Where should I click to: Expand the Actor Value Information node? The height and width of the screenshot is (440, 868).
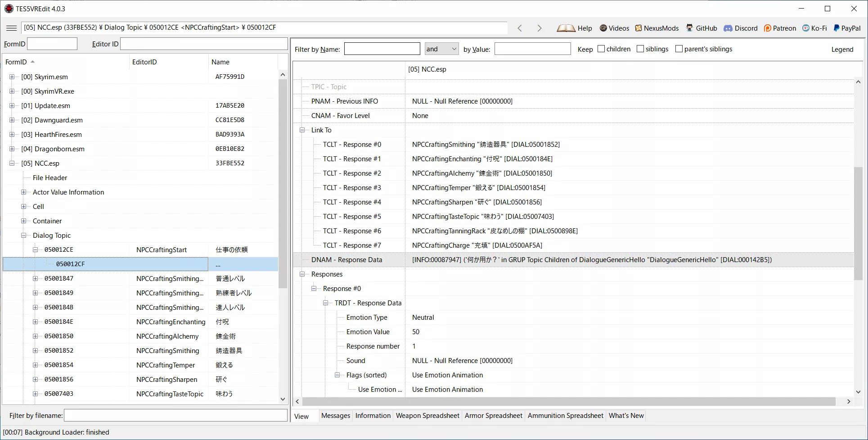[23, 192]
